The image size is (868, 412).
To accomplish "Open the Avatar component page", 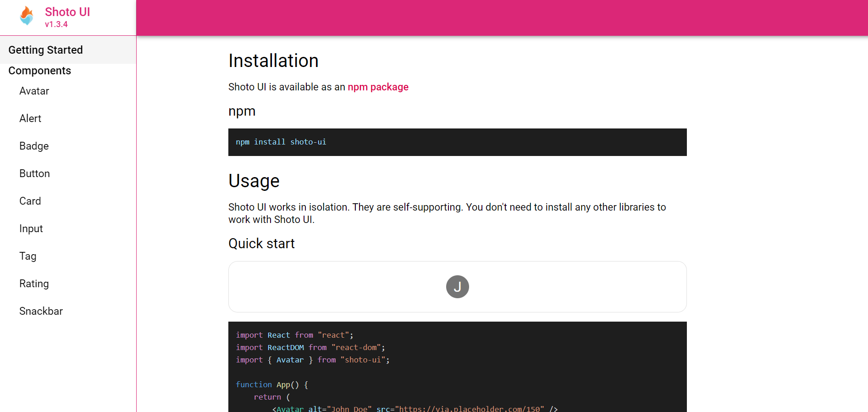I will 34,91.
